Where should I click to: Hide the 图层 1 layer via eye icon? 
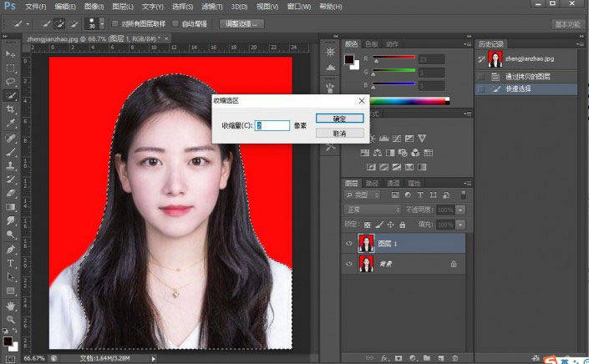coord(349,243)
